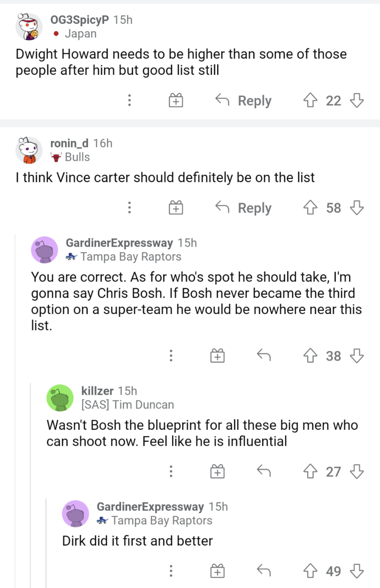
Task: Open three-dot menu on OG3SpicyP's comment
Action: point(130,100)
